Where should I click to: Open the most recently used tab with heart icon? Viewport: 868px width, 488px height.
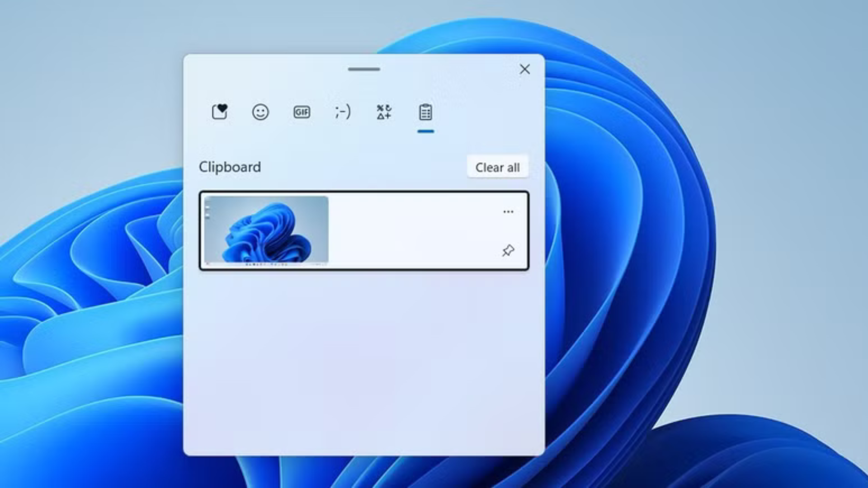point(220,112)
